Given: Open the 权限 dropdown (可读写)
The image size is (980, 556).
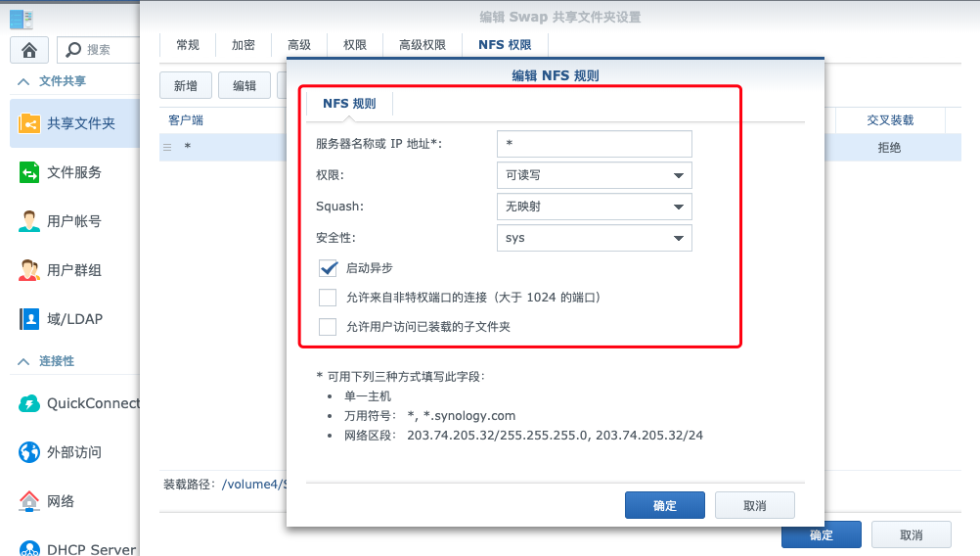Looking at the screenshot, I should tap(595, 175).
